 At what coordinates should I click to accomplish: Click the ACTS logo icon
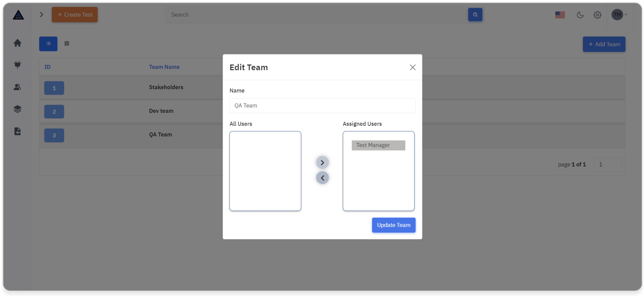click(18, 15)
